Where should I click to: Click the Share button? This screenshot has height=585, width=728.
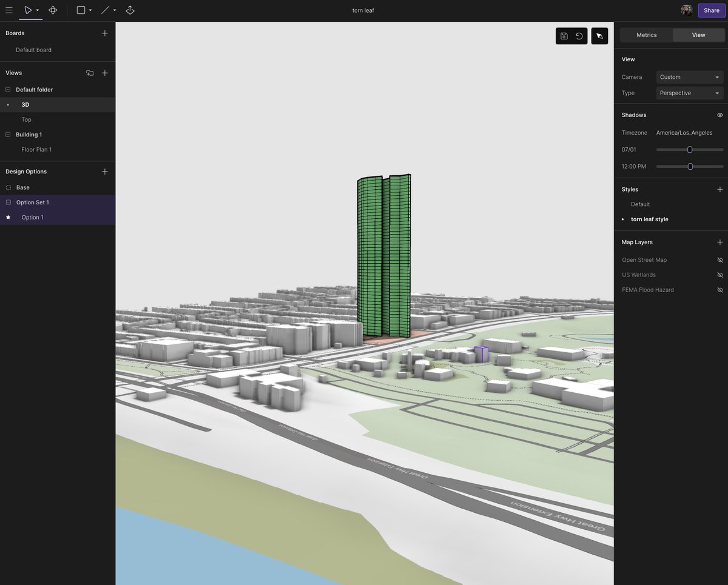[x=712, y=10]
